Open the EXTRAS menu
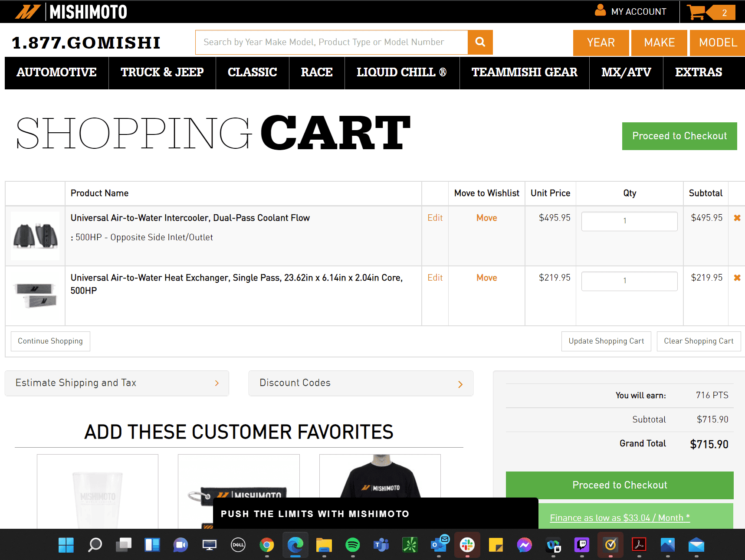Screen dimensions: 745x560 coord(699,73)
